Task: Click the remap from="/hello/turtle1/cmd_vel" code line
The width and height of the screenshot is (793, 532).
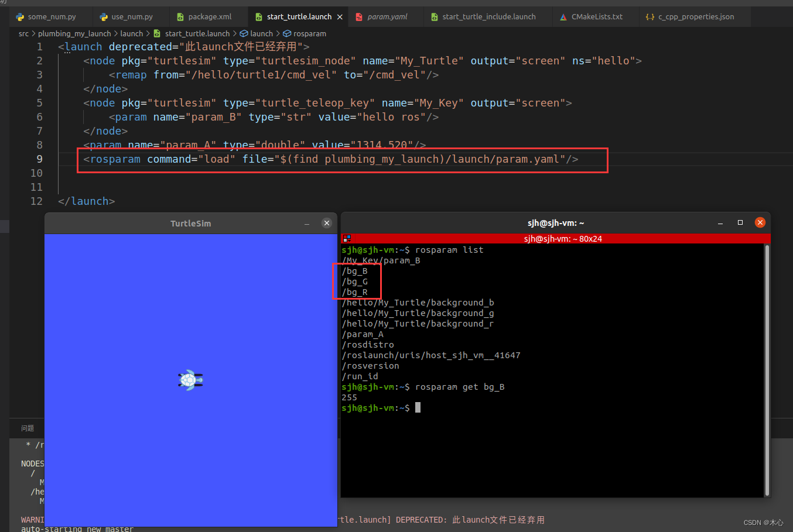Action: (x=274, y=75)
